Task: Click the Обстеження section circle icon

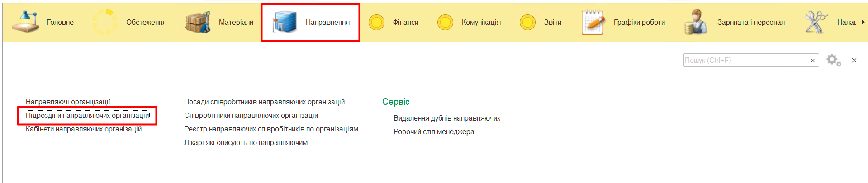Action: pos(105,22)
